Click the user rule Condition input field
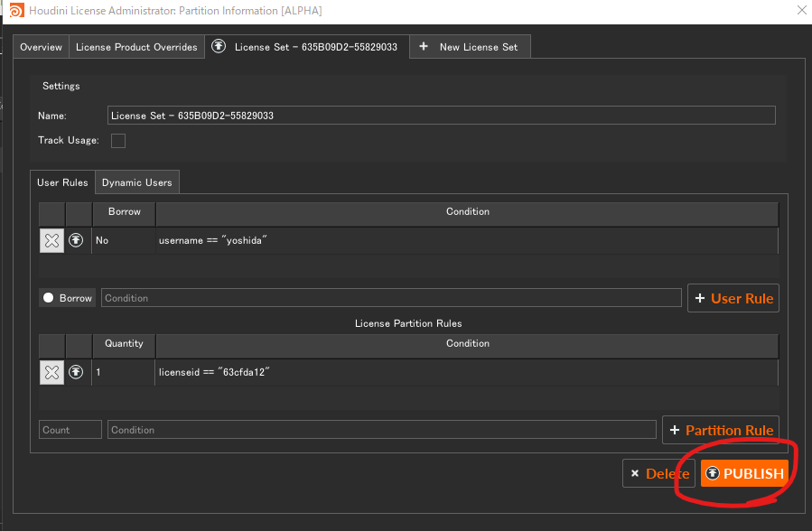 point(391,298)
